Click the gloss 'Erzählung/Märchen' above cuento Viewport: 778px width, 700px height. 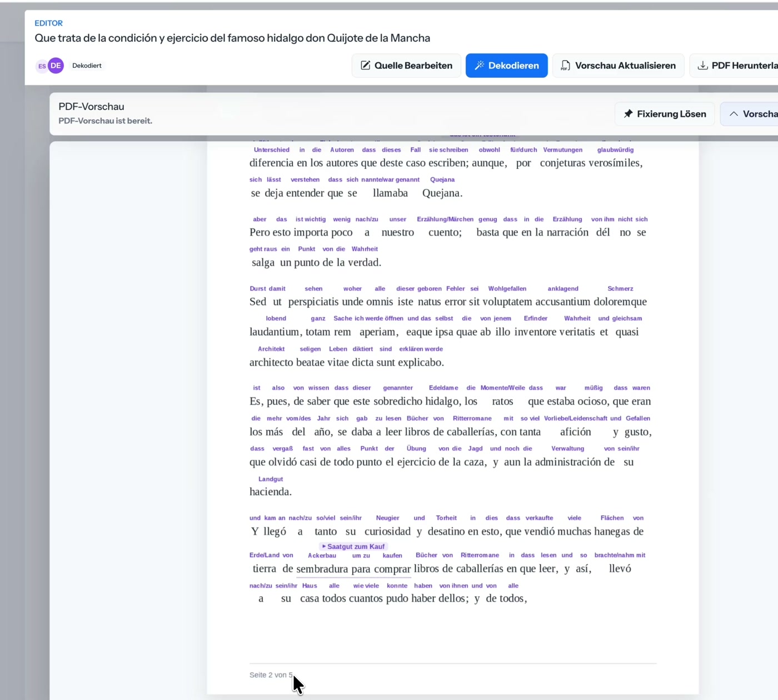[445, 219]
